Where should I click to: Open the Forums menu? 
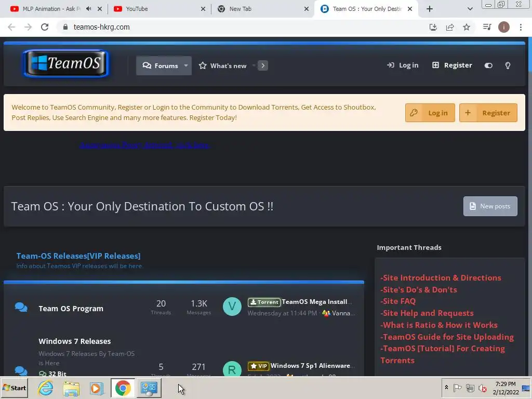(x=160, y=65)
